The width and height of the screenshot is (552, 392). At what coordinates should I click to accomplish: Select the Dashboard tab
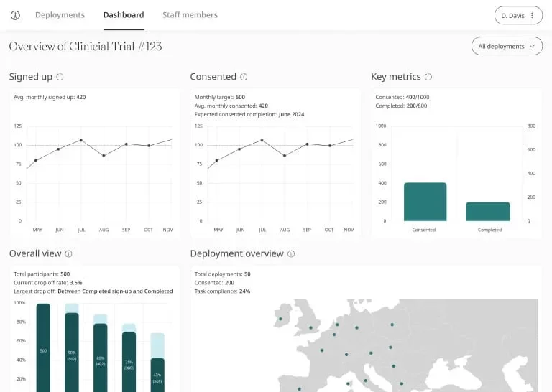[x=124, y=15]
